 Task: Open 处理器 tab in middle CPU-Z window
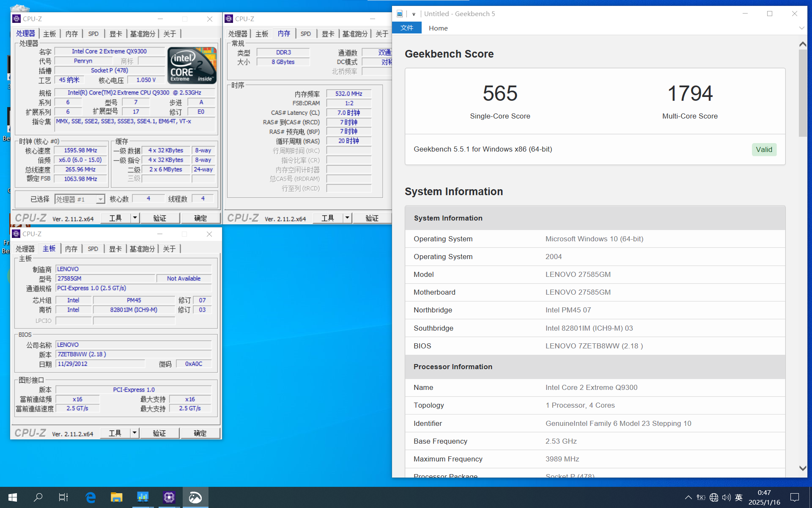pos(238,34)
